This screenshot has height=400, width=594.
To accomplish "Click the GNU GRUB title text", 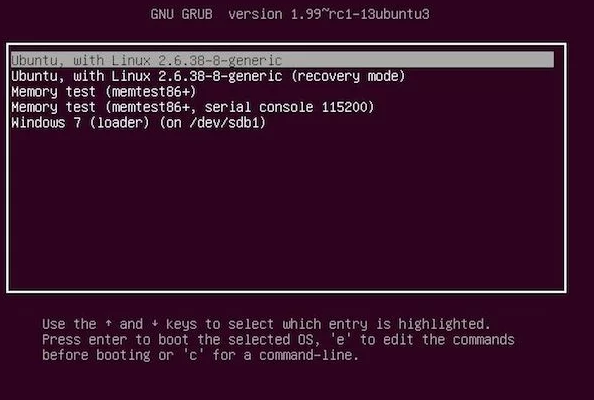I will 181,14.
